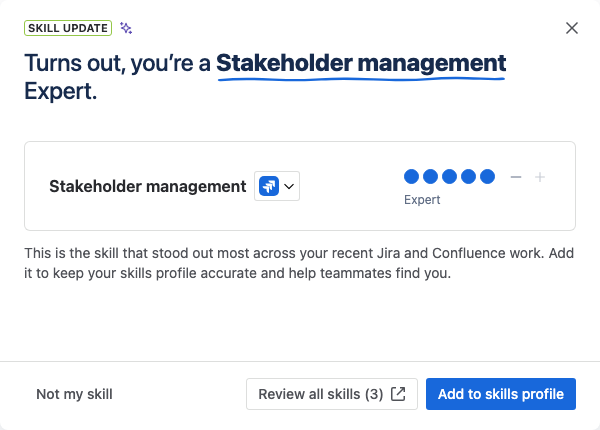Increase skill level with the plus icon
600x430 pixels.
pyautogui.click(x=540, y=177)
